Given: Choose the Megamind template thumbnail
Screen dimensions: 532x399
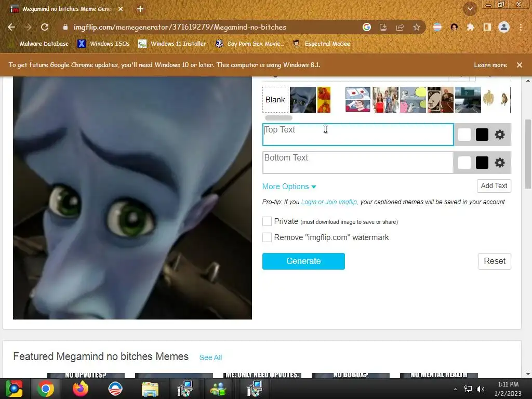Looking at the screenshot, I should (303, 100).
